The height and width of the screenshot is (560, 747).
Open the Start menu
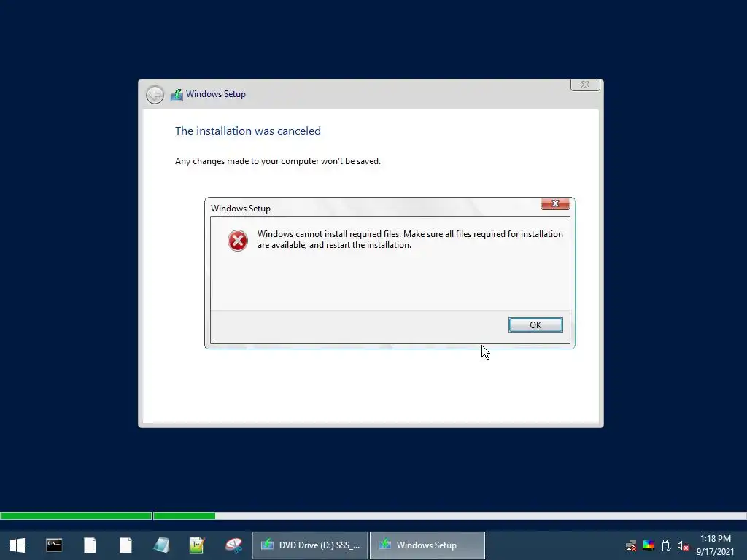[x=18, y=545]
